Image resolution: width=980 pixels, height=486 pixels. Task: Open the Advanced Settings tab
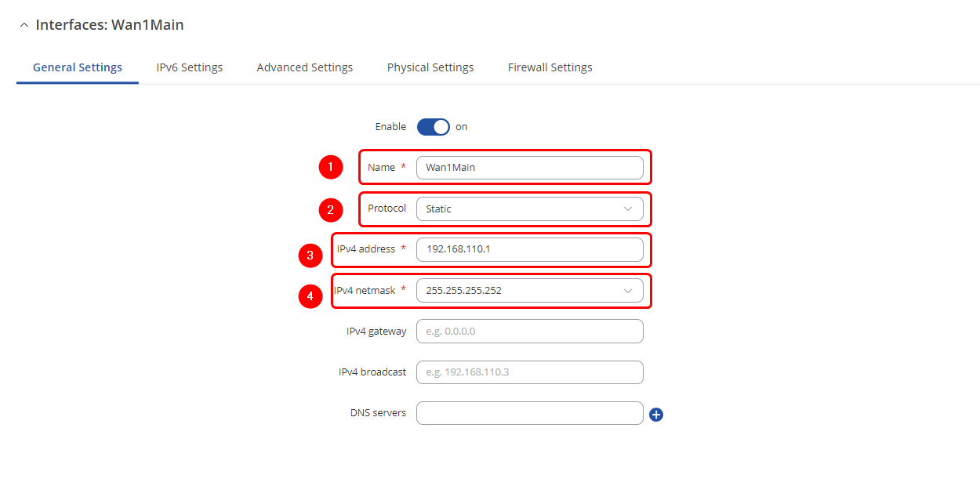pos(304,67)
